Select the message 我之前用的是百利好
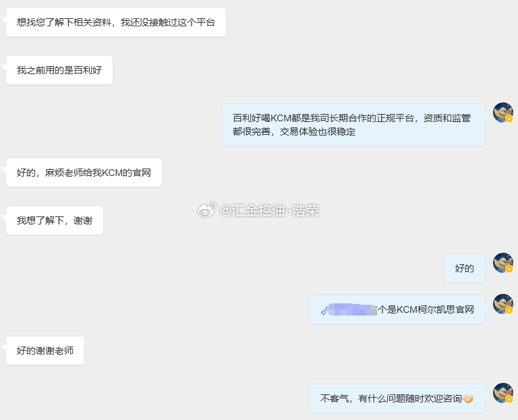 59,70
